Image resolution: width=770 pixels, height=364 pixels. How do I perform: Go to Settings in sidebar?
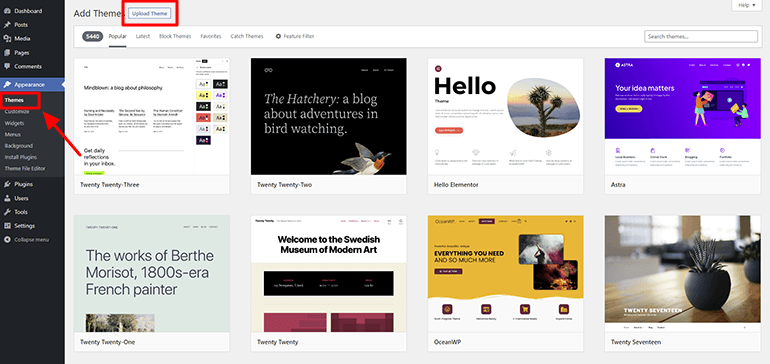tap(25, 226)
